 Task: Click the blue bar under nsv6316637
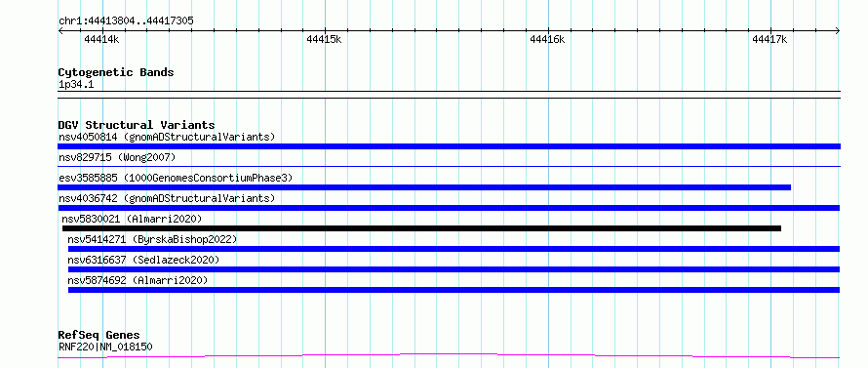pos(454,269)
